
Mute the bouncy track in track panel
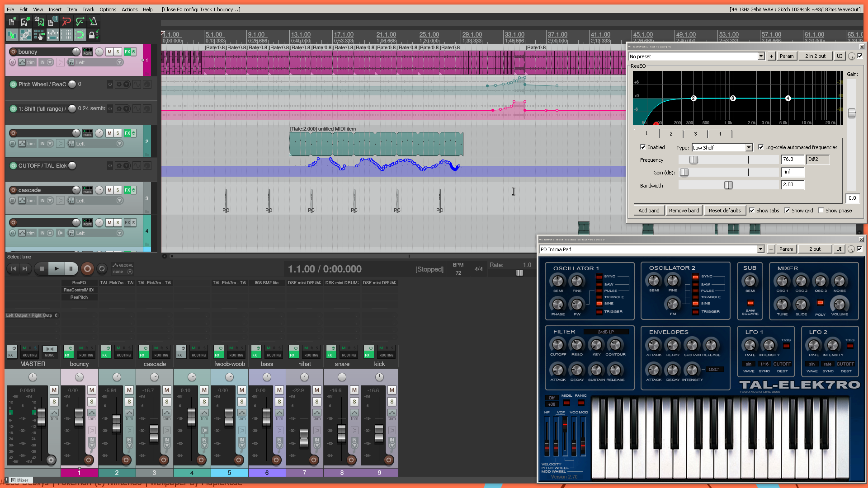pyautogui.click(x=109, y=52)
